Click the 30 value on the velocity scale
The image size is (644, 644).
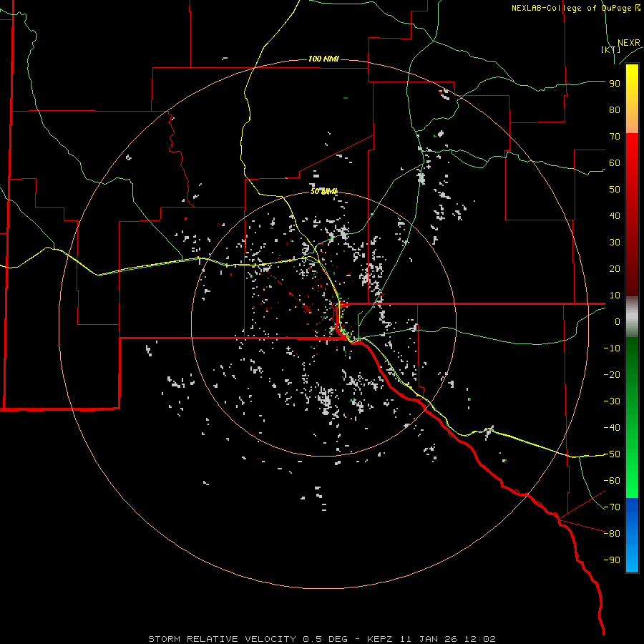click(615, 243)
